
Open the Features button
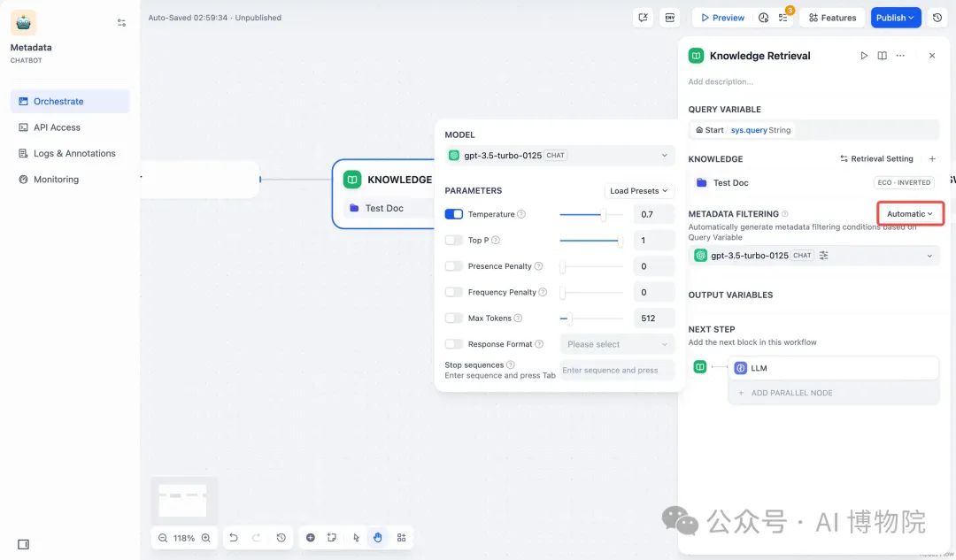click(x=832, y=18)
